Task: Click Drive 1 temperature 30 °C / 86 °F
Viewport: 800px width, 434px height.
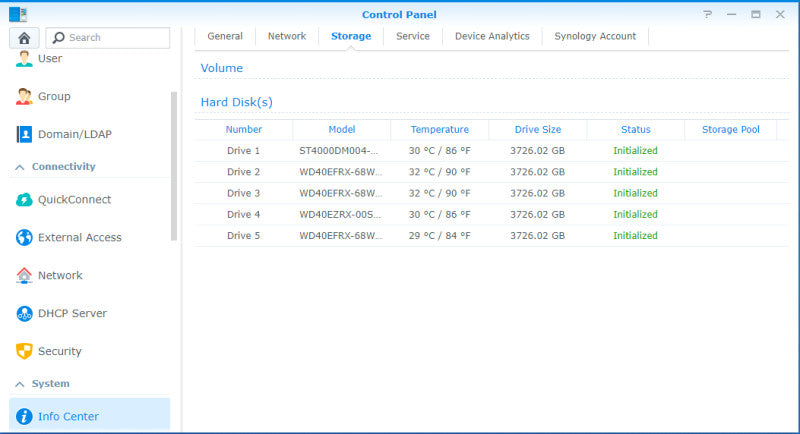Action: (439, 151)
